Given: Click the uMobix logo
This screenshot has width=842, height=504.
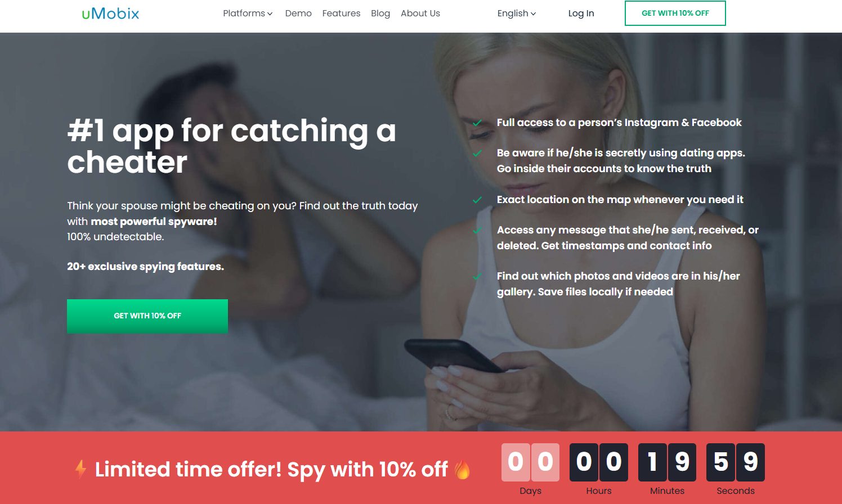Looking at the screenshot, I should (x=110, y=13).
